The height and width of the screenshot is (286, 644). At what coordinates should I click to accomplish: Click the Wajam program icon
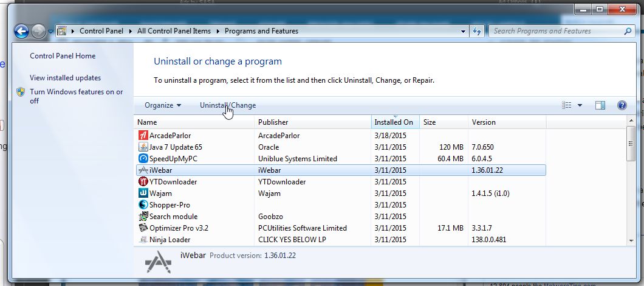[x=143, y=193]
